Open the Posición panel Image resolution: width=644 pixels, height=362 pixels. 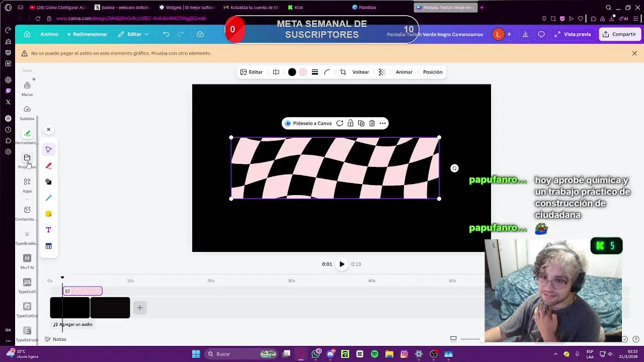tap(433, 72)
